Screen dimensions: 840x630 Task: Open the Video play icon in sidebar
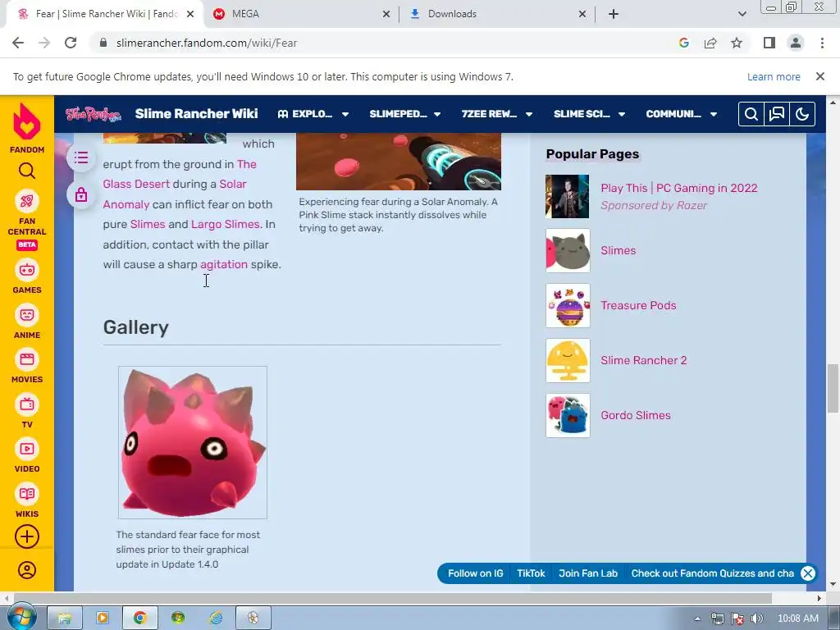click(27, 449)
